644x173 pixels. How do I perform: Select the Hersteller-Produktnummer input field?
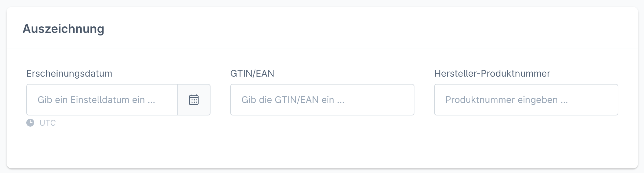(526, 100)
